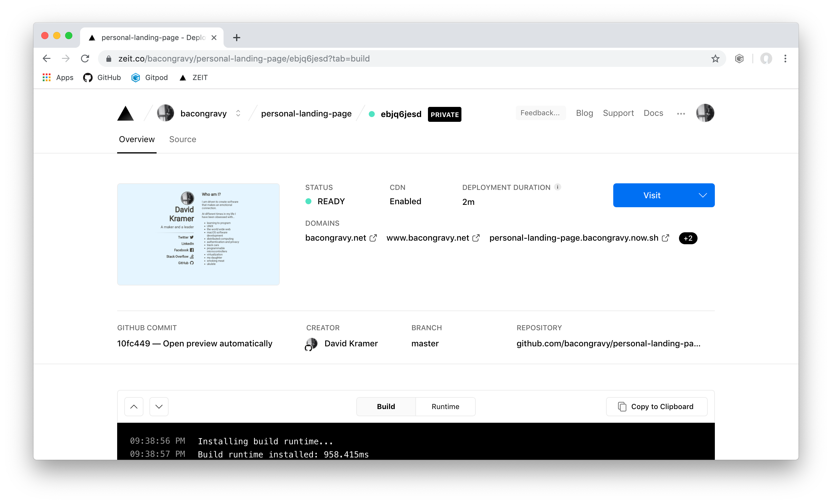Click deployment duration info icon
This screenshot has height=504, width=832.
coord(558,187)
